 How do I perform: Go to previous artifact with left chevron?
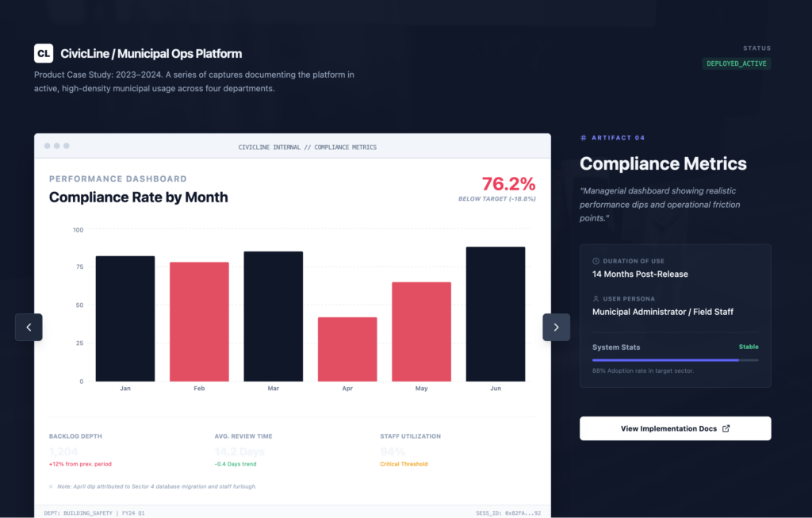(29, 328)
